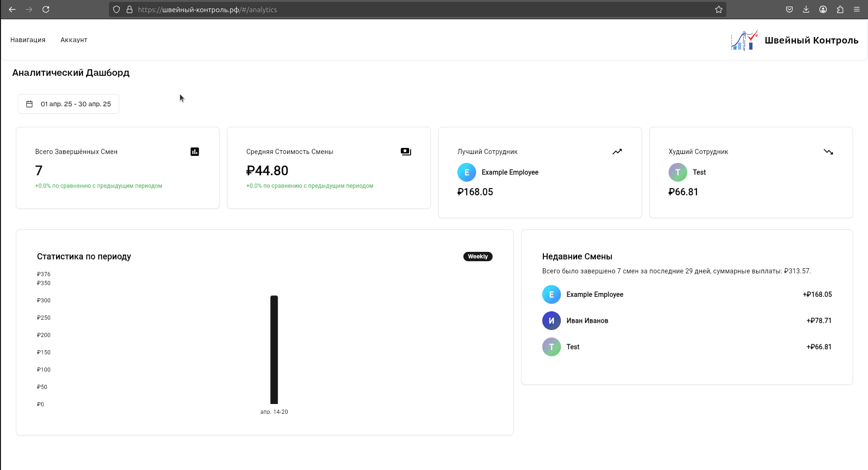Click the +0.0% comparison under completed shifts
The image size is (868, 470).
[x=99, y=186]
